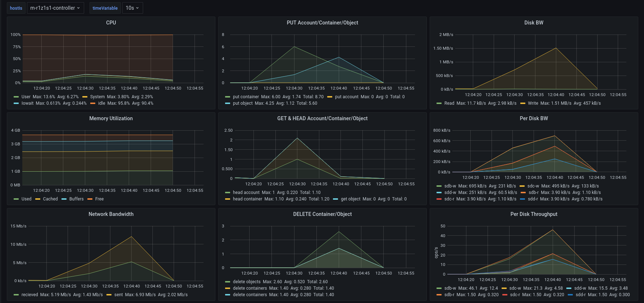Open the CPU panel title menu

tap(111, 23)
